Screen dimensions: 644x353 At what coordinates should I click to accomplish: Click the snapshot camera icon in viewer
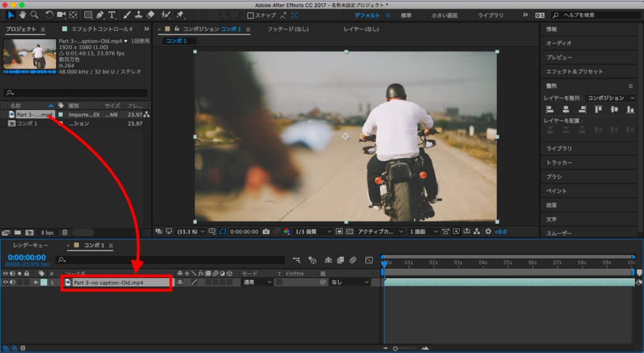266,232
